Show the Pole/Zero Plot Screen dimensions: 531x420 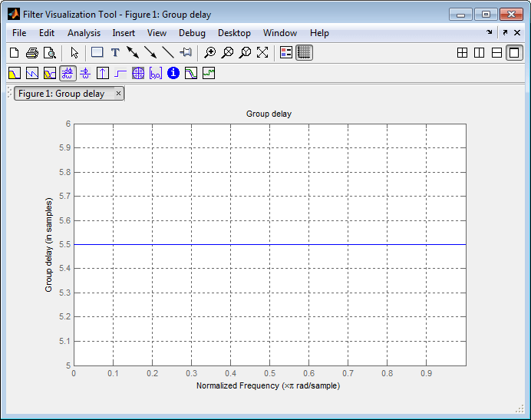138,73
